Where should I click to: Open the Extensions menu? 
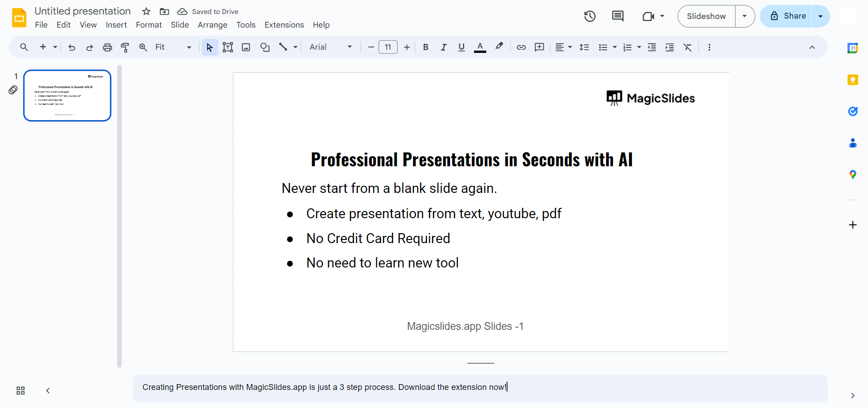click(x=284, y=25)
